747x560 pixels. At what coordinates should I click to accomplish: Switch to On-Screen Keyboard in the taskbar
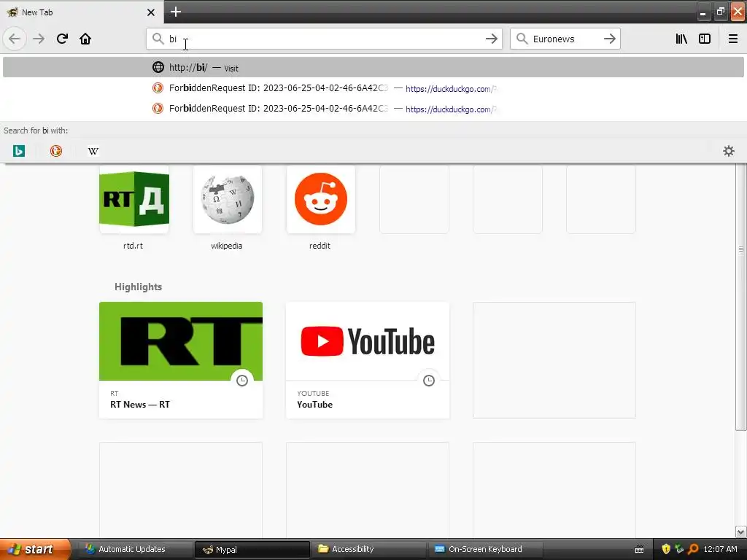(x=485, y=549)
